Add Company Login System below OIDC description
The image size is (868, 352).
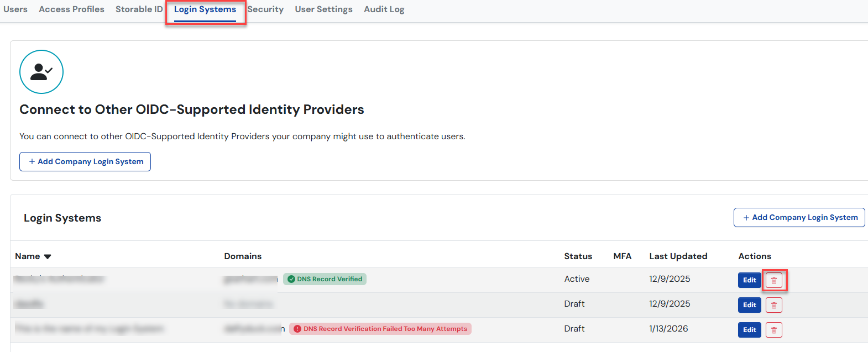click(x=85, y=161)
